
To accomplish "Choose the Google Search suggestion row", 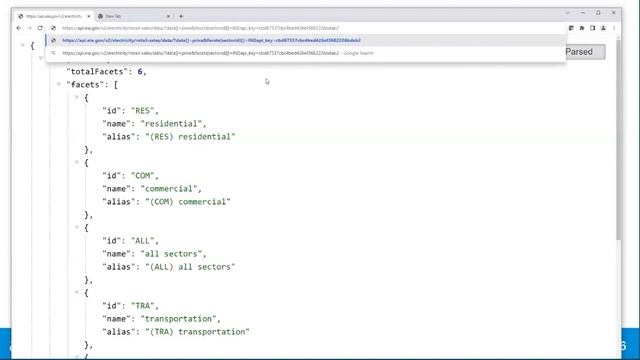I will (x=306, y=53).
